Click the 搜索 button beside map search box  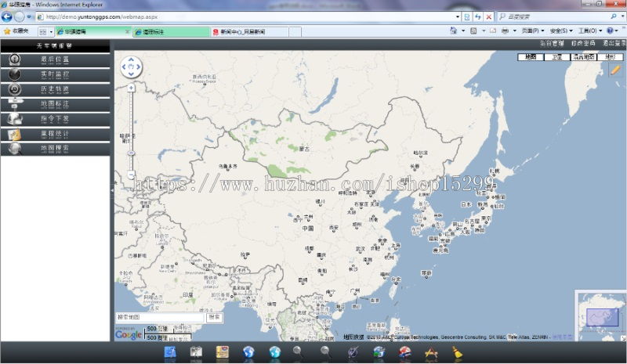[214, 317]
